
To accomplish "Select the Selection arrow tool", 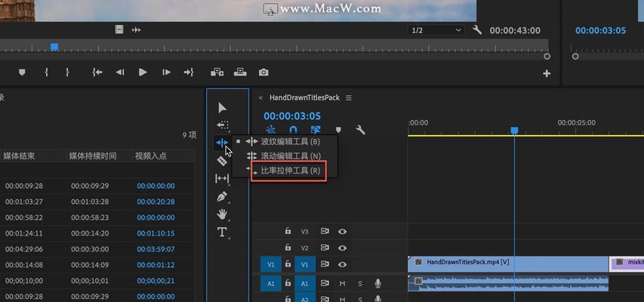I will (222, 108).
